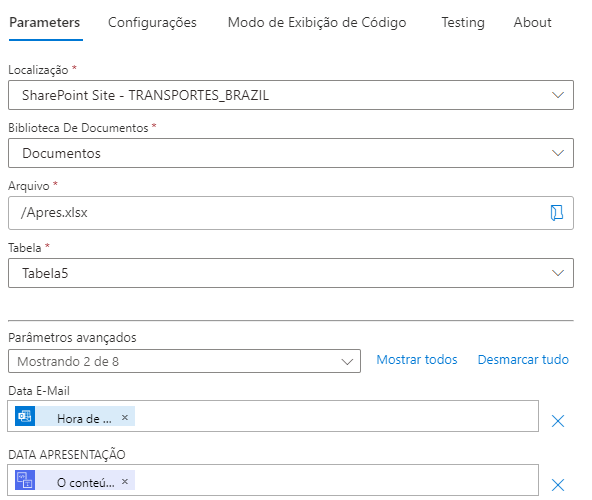The height and width of the screenshot is (500, 592).
Task: Expand the Localização dropdown chevron
Action: (x=558, y=95)
